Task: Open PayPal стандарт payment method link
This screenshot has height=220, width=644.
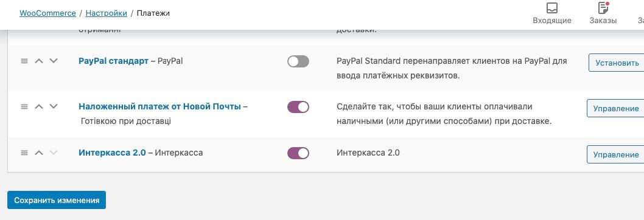Action: [x=113, y=61]
